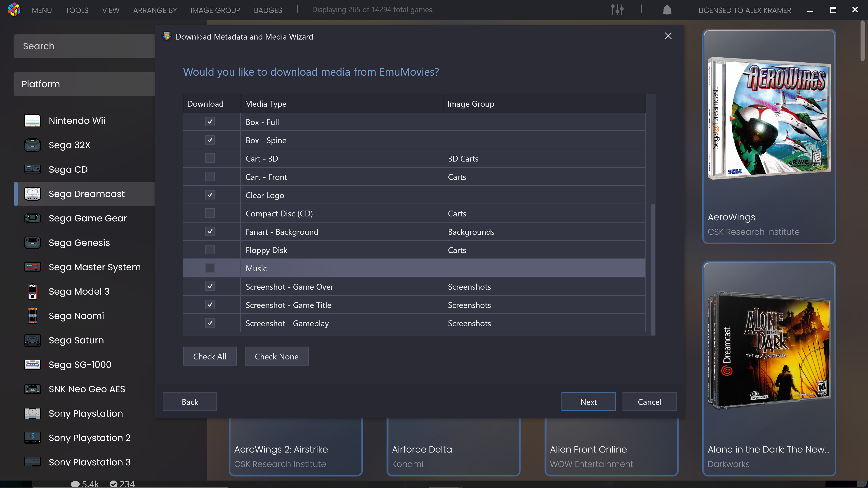
Task: Open Compact Disc (CD) image group dropdown
Action: [x=544, y=213]
